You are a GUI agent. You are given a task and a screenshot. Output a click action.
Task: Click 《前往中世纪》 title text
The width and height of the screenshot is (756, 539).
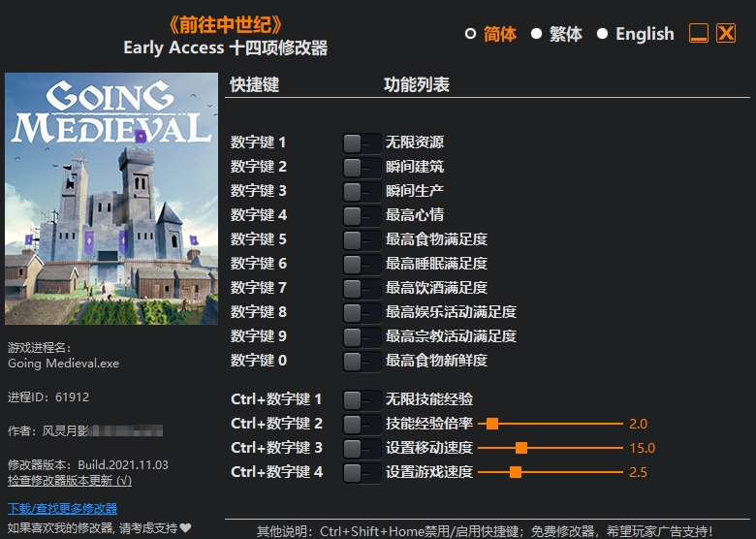(x=226, y=24)
